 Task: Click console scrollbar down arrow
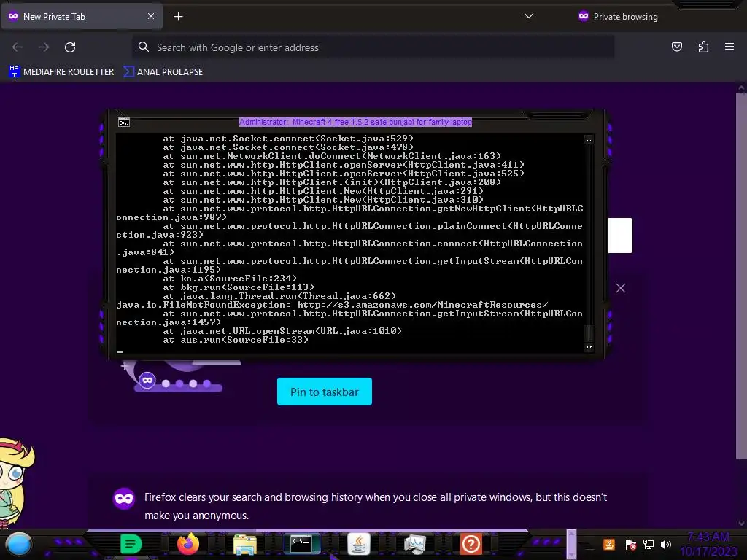pos(589,347)
